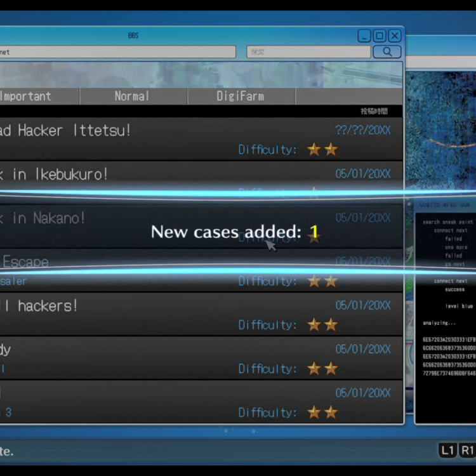Click the Cogito ergo sum terminal window

point(444,311)
